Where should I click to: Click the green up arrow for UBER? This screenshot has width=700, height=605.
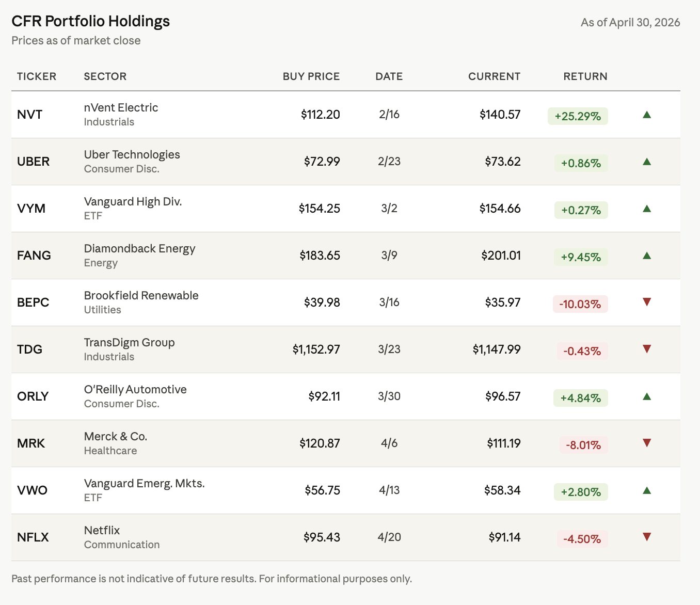tap(647, 162)
